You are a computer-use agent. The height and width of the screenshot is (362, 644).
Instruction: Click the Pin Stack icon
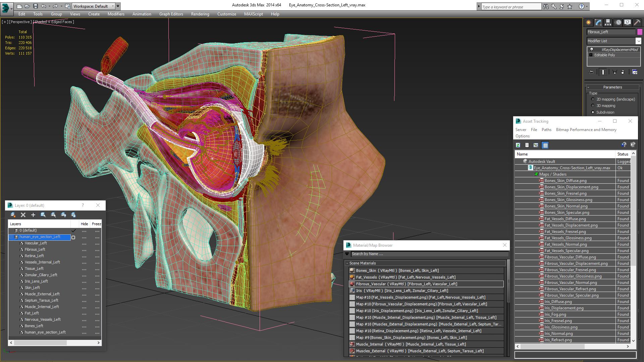(591, 72)
